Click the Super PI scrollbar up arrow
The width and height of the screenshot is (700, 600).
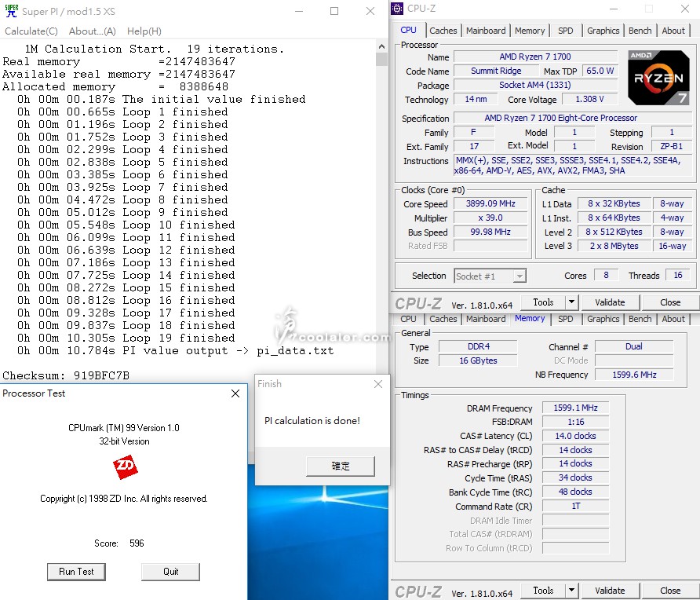pos(381,46)
